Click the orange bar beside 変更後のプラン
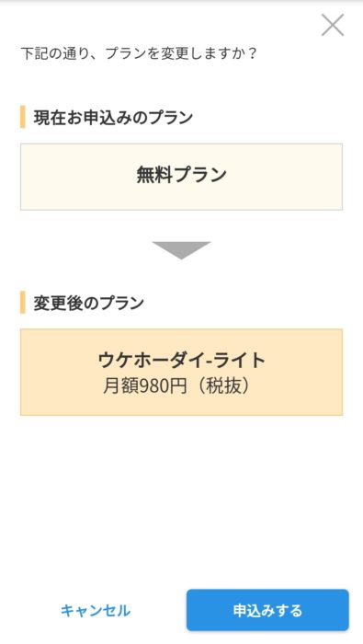363x644 pixels. pyautogui.click(x=23, y=303)
